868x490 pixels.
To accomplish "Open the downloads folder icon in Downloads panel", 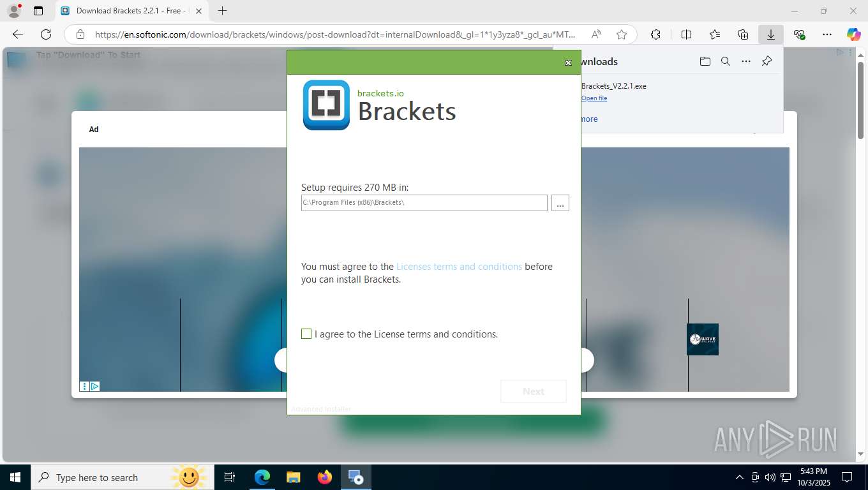I will 705,61.
